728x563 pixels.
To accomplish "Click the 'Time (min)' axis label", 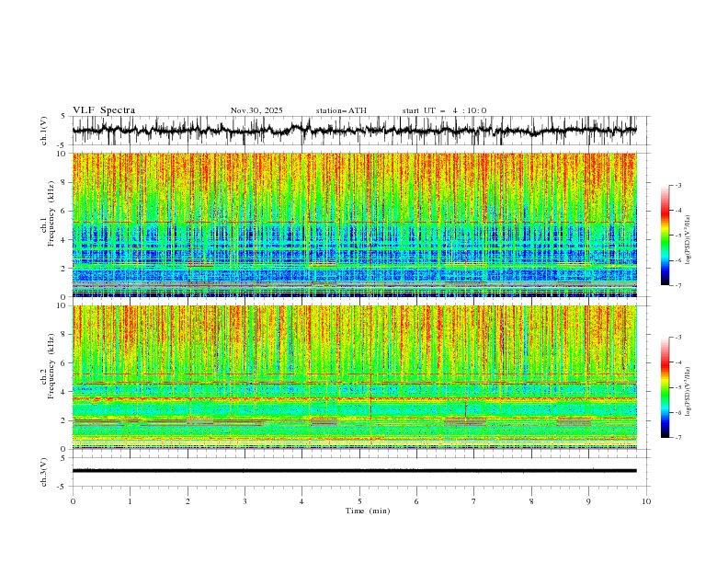I will [x=368, y=511].
